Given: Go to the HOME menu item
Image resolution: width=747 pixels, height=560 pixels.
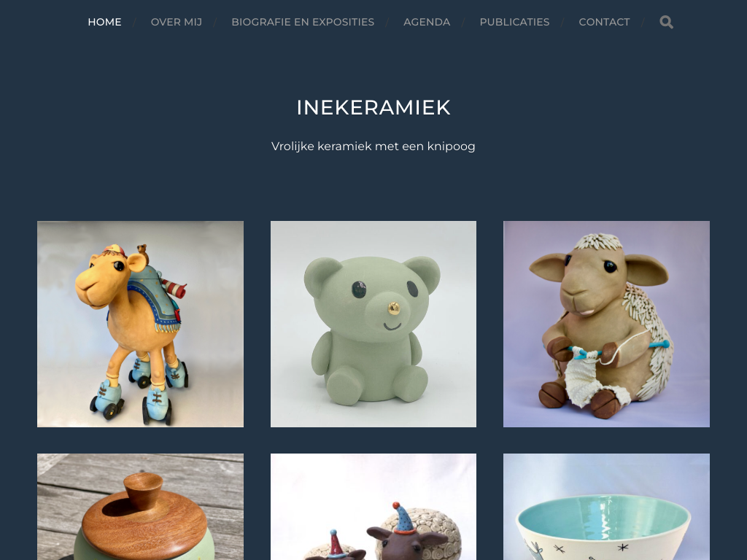Looking at the screenshot, I should pos(105,22).
